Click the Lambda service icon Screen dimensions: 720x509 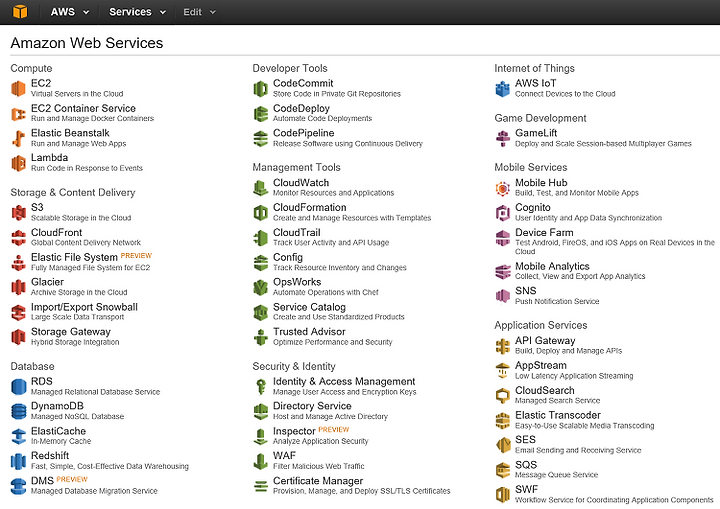pos(18,163)
